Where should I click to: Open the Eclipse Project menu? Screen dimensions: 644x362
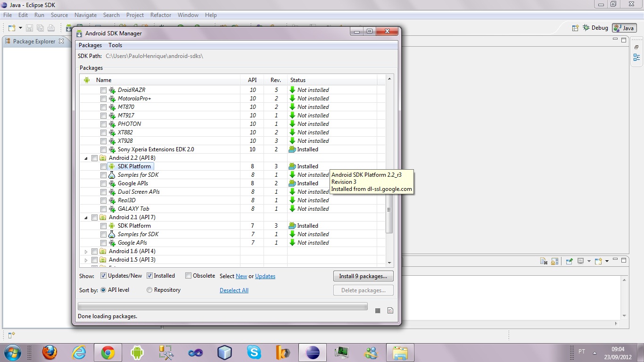[x=135, y=15]
